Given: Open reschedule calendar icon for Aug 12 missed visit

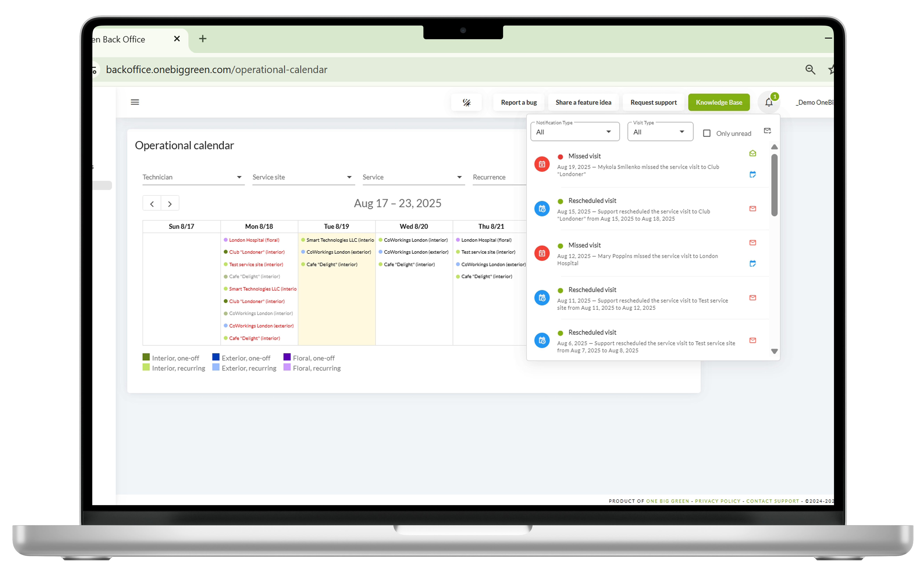Looking at the screenshot, I should 752,263.
